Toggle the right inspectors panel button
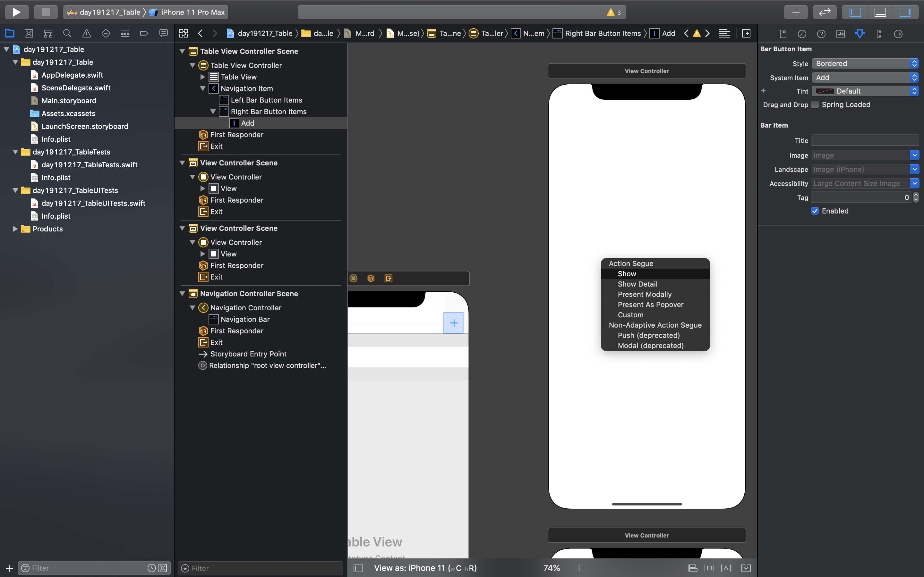This screenshot has height=577, width=924. click(x=905, y=12)
